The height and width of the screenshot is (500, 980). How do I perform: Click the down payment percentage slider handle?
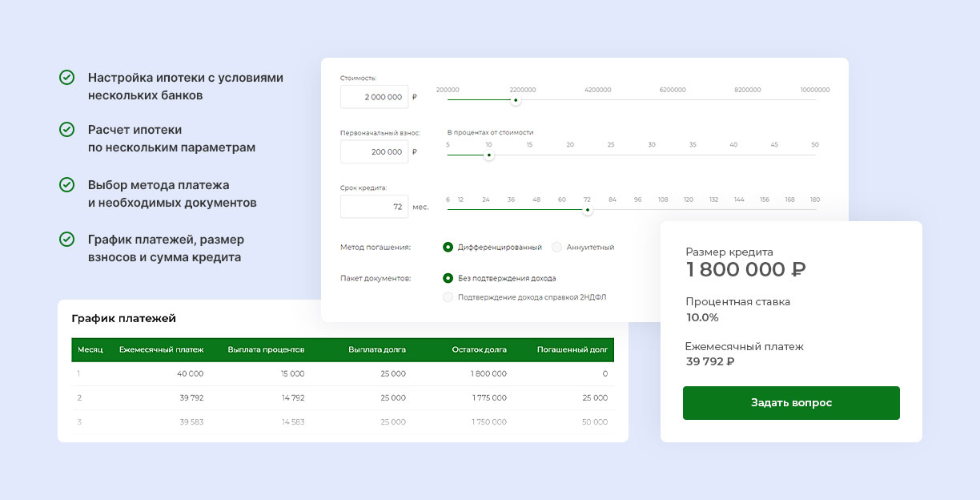pyautogui.click(x=489, y=155)
